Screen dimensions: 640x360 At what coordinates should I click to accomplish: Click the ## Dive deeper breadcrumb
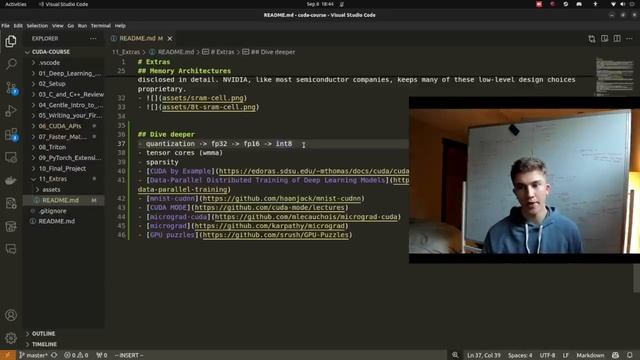click(x=273, y=52)
